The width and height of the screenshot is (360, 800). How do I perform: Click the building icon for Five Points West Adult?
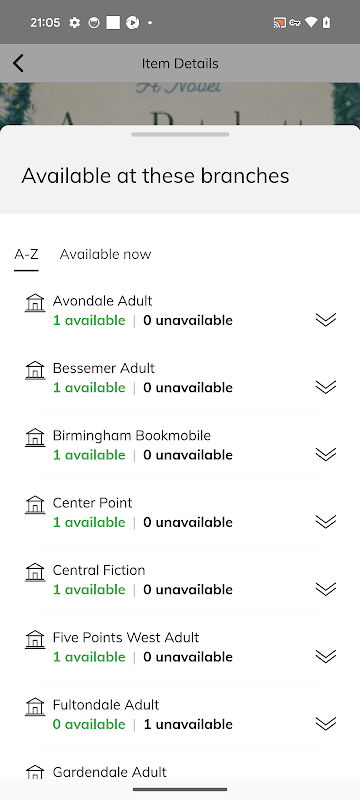pos(35,639)
